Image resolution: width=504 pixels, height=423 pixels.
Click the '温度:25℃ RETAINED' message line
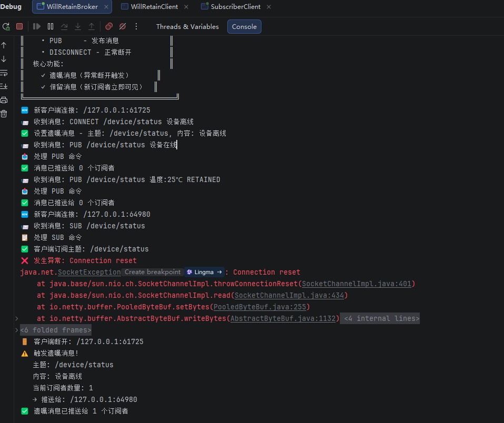pyautogui.click(x=127, y=180)
